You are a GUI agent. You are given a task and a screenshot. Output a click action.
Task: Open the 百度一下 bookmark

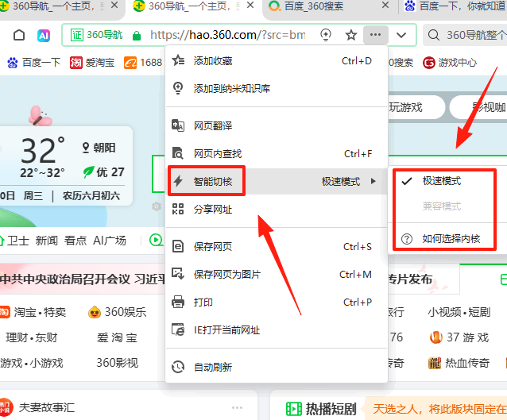pyautogui.click(x=34, y=62)
